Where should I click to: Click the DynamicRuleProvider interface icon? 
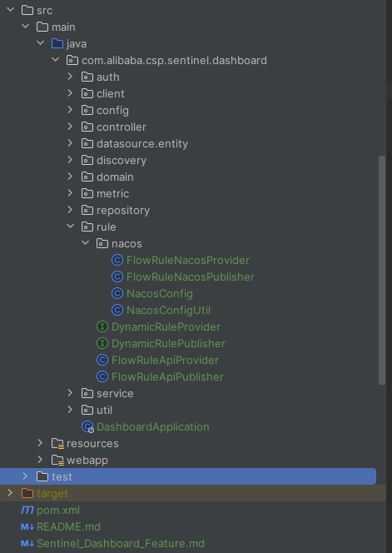pyautogui.click(x=102, y=327)
